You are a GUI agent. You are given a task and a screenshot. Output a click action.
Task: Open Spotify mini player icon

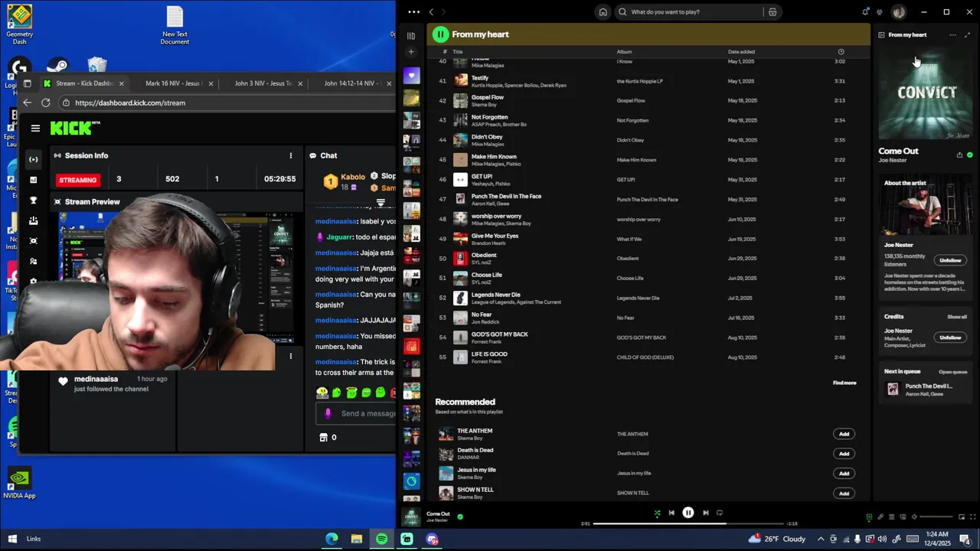(x=962, y=517)
